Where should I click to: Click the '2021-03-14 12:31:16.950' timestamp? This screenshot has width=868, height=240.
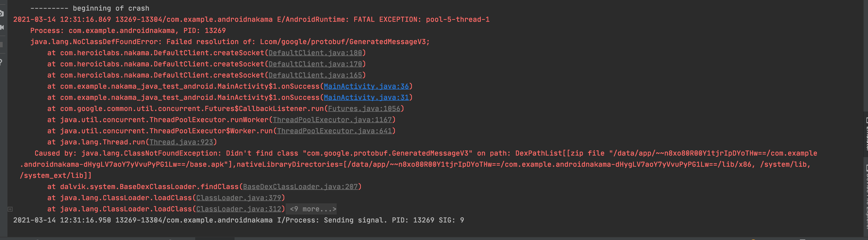tap(62, 220)
